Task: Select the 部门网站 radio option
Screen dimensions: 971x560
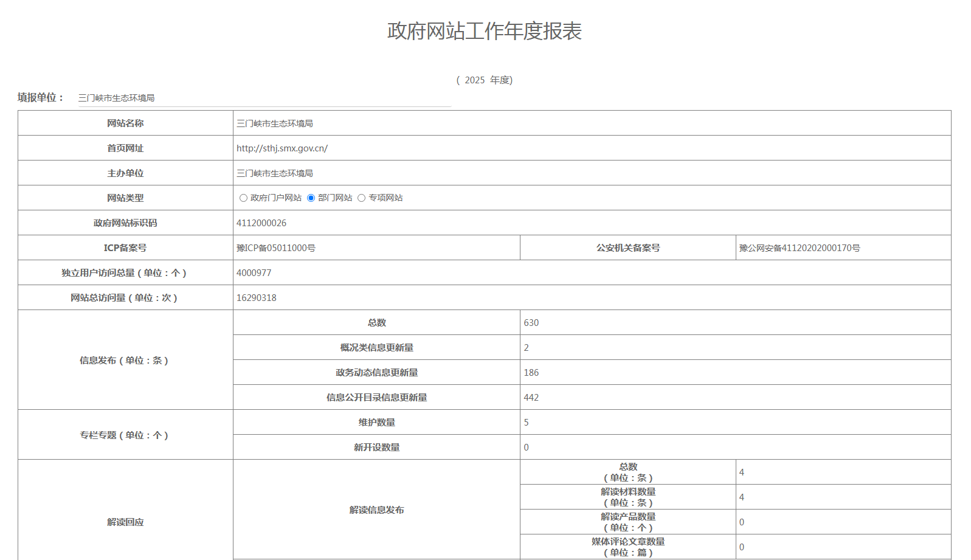Action: pyautogui.click(x=311, y=198)
